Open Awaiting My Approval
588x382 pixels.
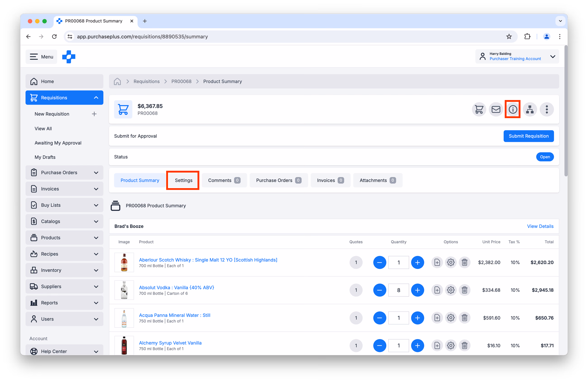[x=58, y=143]
